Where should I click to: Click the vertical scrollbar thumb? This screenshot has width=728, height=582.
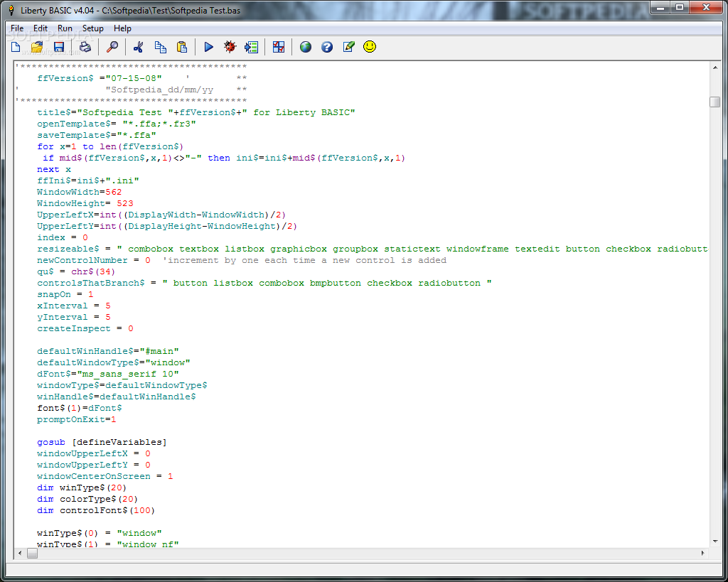pyautogui.click(x=715, y=102)
